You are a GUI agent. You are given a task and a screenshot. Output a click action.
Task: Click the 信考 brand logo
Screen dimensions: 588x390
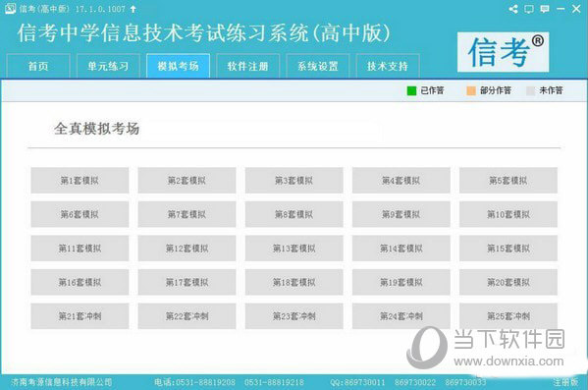tap(503, 52)
